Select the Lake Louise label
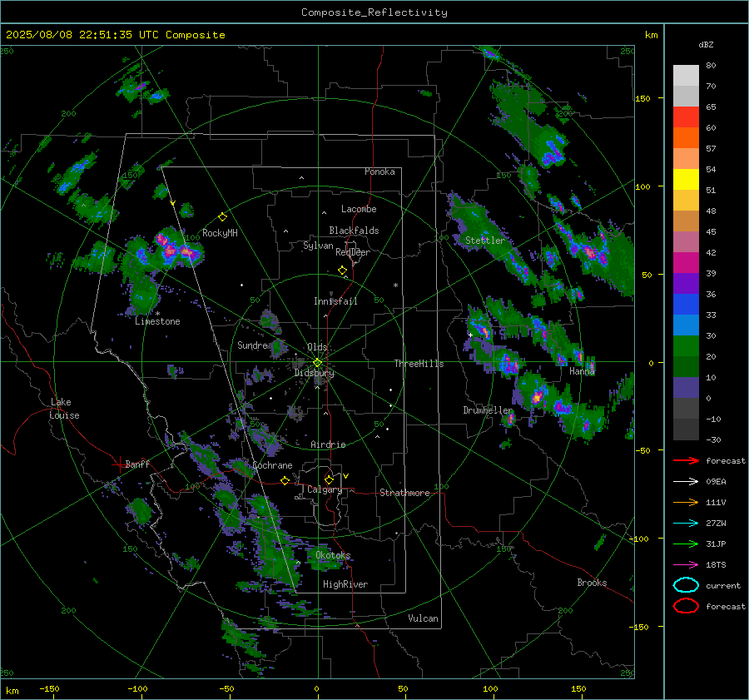This screenshot has height=700, width=749. click(x=64, y=409)
